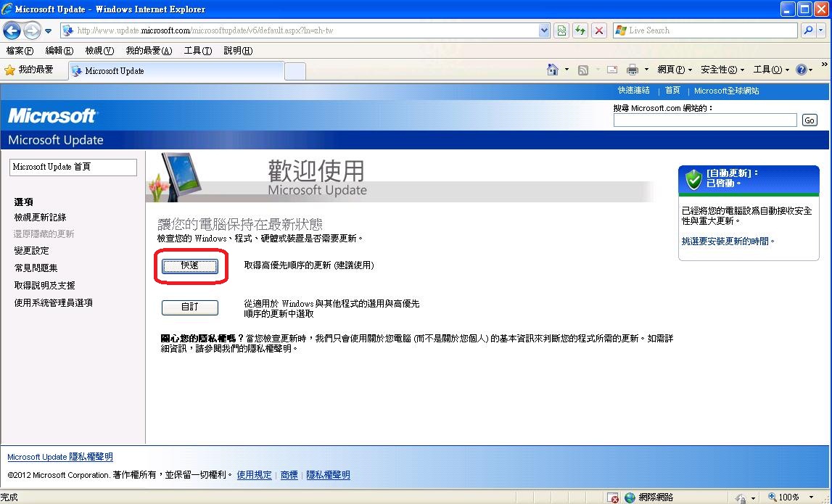Click the Print printer icon
This screenshot has width=832, height=504.
pyautogui.click(x=632, y=70)
